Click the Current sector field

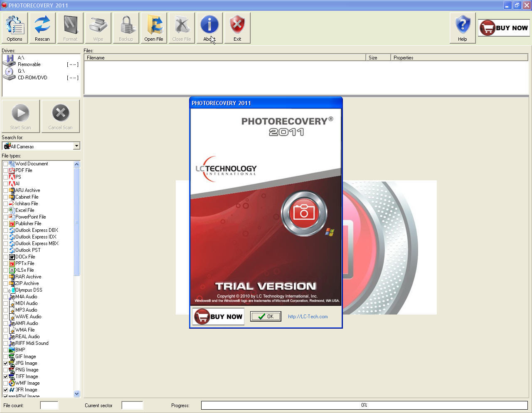tap(132, 405)
